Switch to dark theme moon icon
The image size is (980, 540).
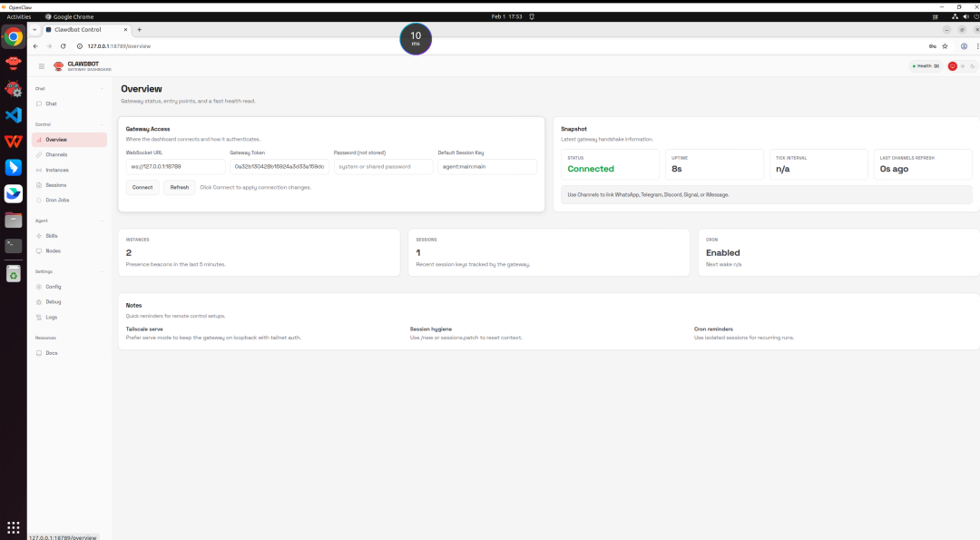pyautogui.click(x=973, y=66)
